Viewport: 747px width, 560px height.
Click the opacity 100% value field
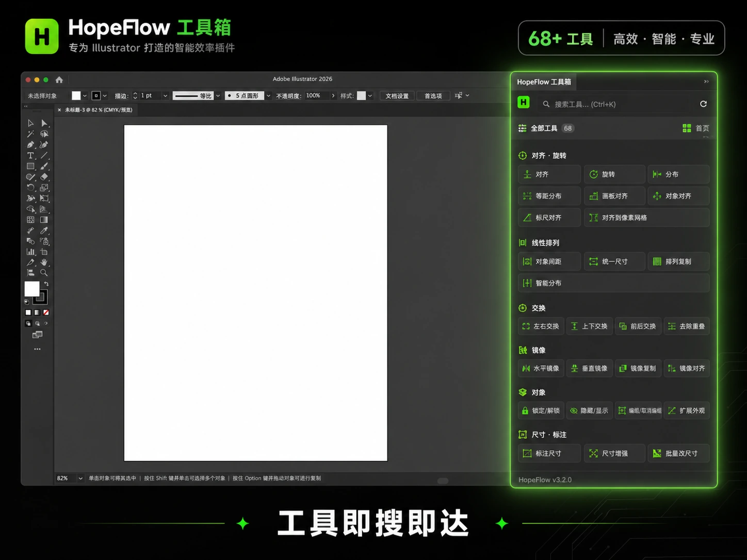pyautogui.click(x=316, y=96)
